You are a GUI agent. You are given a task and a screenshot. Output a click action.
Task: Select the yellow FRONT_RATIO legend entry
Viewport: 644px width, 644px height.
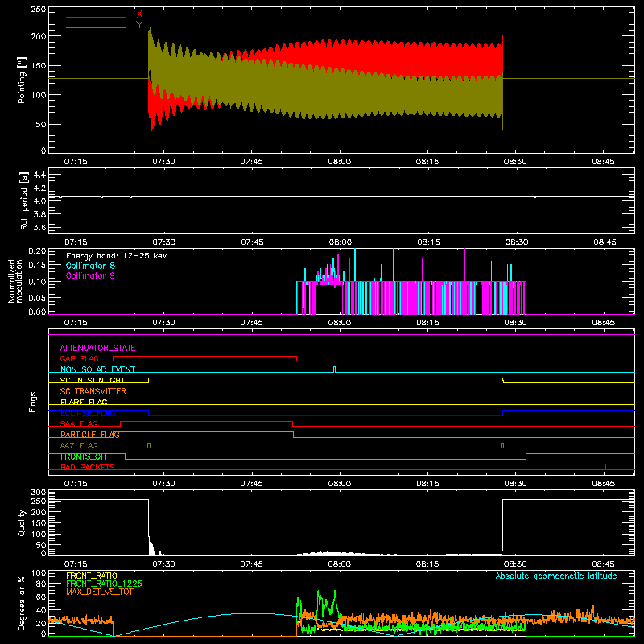click(x=92, y=576)
